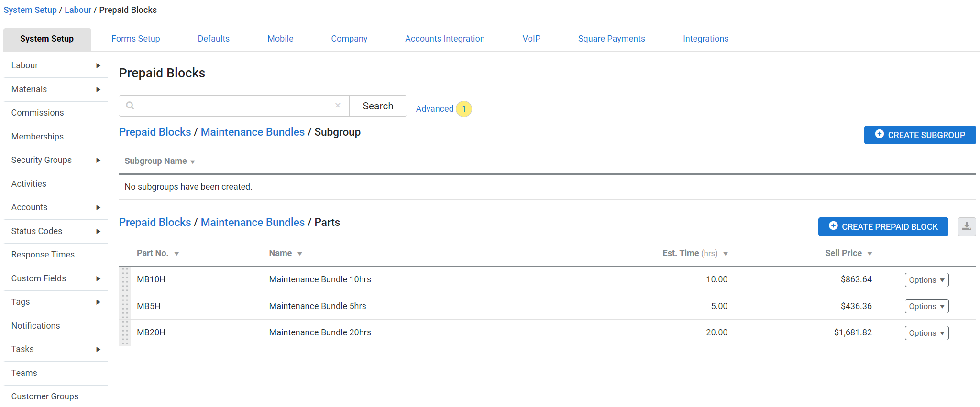This screenshot has height=407, width=980.
Task: Click the MB5H part number cell
Action: coord(149,306)
